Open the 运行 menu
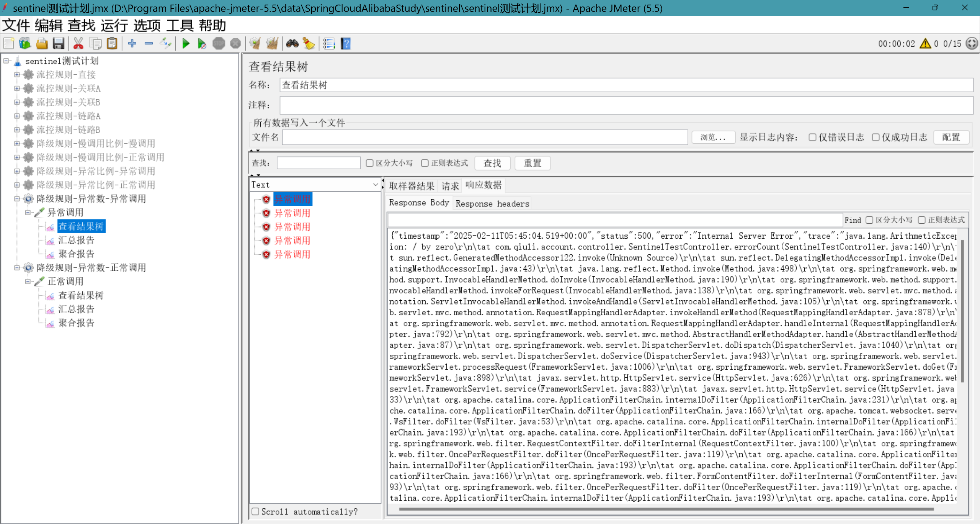 114,26
